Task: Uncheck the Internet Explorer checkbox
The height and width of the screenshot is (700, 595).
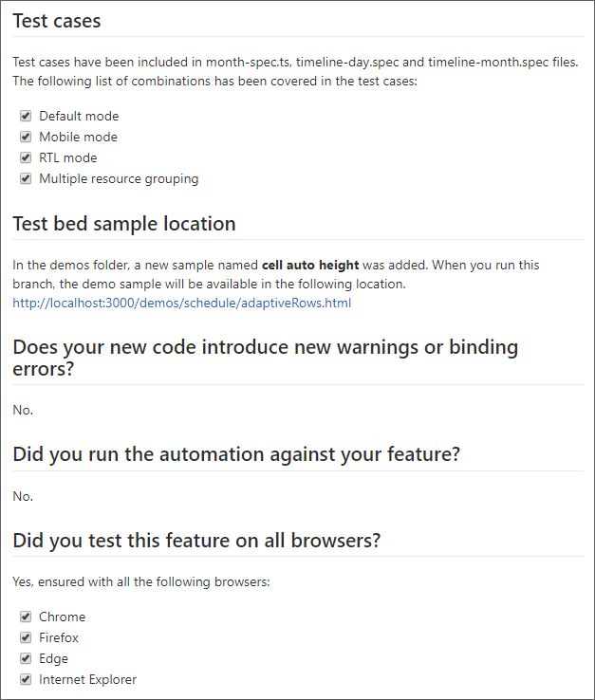Action: coord(26,679)
